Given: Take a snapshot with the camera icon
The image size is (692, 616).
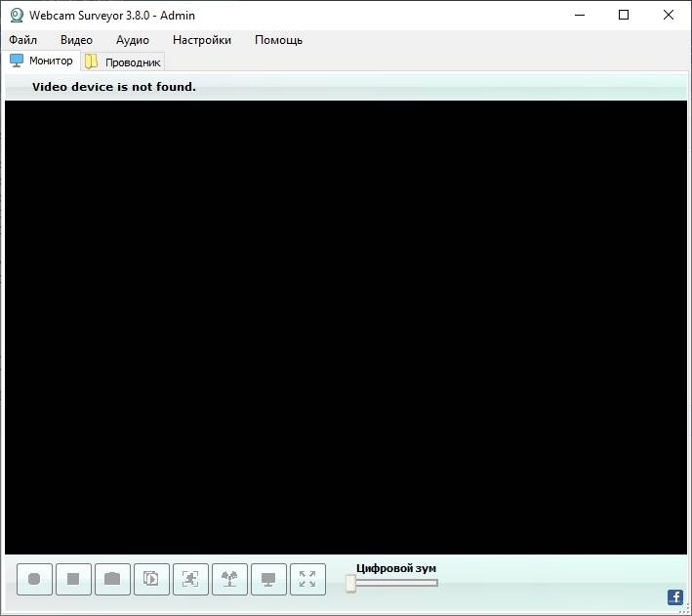Looking at the screenshot, I should tap(112, 579).
